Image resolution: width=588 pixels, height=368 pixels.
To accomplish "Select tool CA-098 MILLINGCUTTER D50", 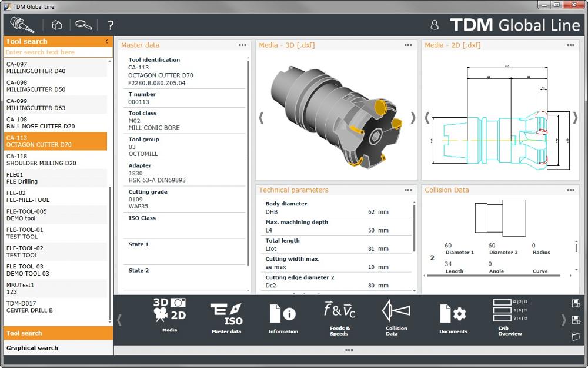I will [x=55, y=86].
